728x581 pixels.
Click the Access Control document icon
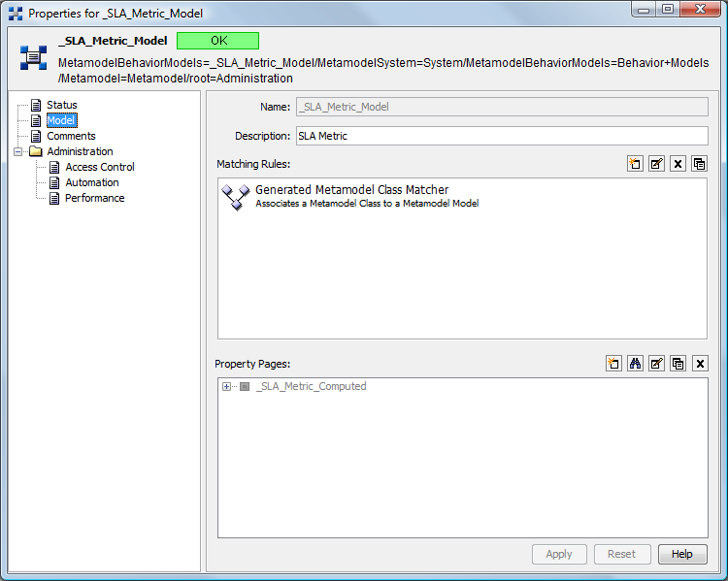click(54, 167)
